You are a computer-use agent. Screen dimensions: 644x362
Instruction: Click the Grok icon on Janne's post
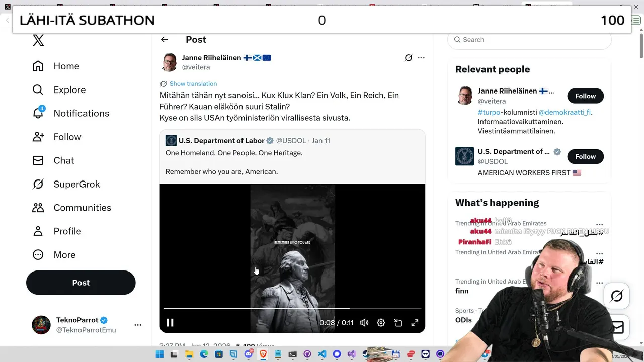pos(409,58)
